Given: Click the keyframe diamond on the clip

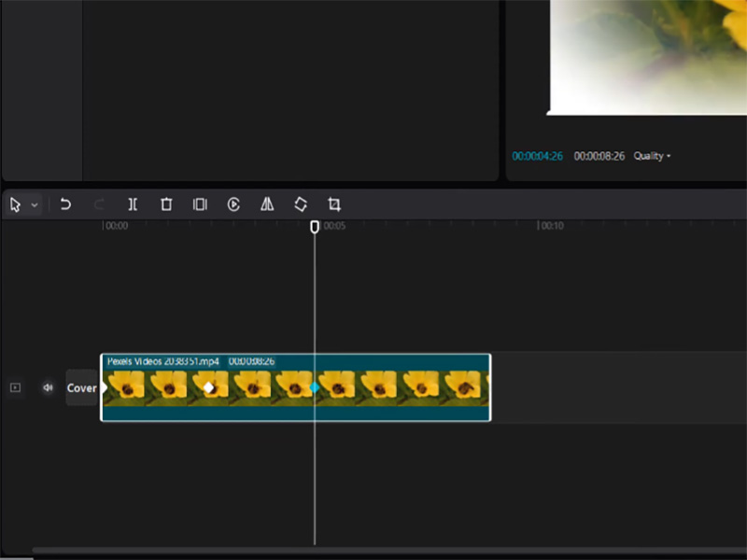Looking at the screenshot, I should 210,384.
